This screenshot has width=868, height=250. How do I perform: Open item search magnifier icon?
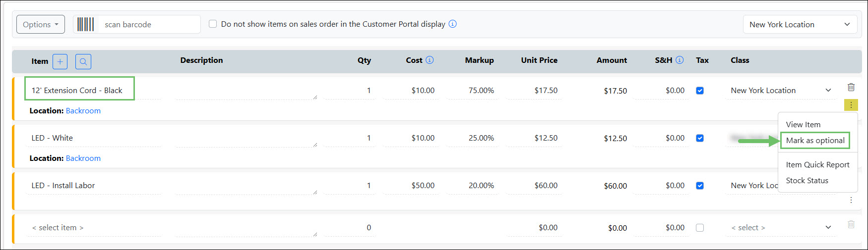pyautogui.click(x=83, y=61)
